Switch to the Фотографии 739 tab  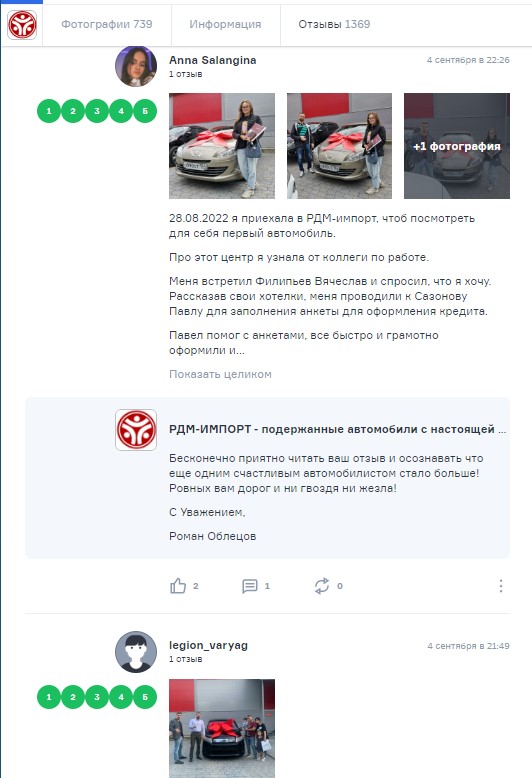tap(107, 24)
